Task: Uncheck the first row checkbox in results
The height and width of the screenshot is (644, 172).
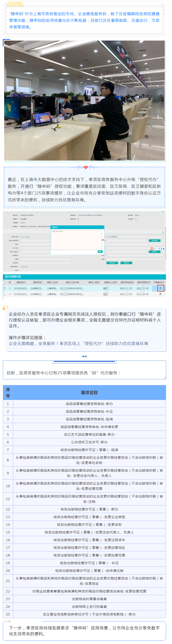Action: (x=4, y=288)
